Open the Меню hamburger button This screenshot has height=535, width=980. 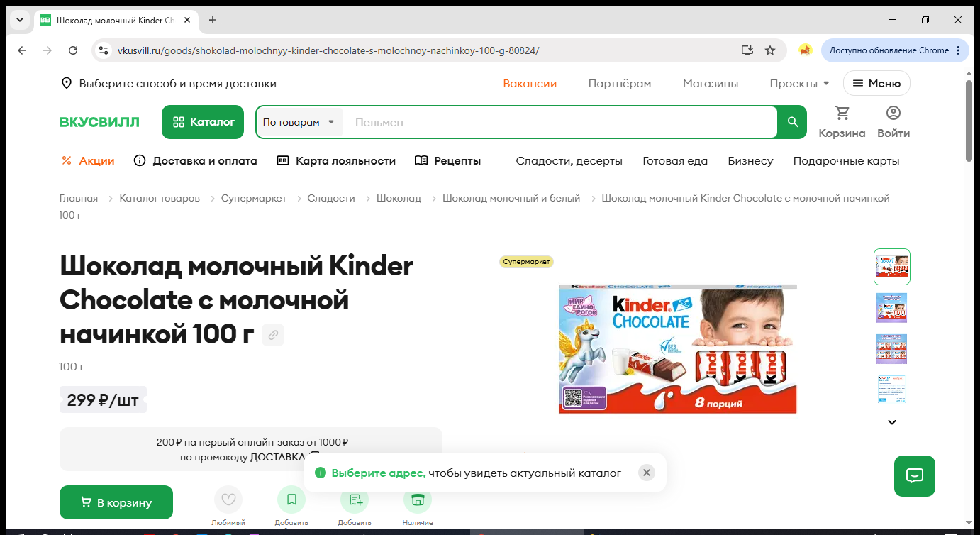[876, 83]
